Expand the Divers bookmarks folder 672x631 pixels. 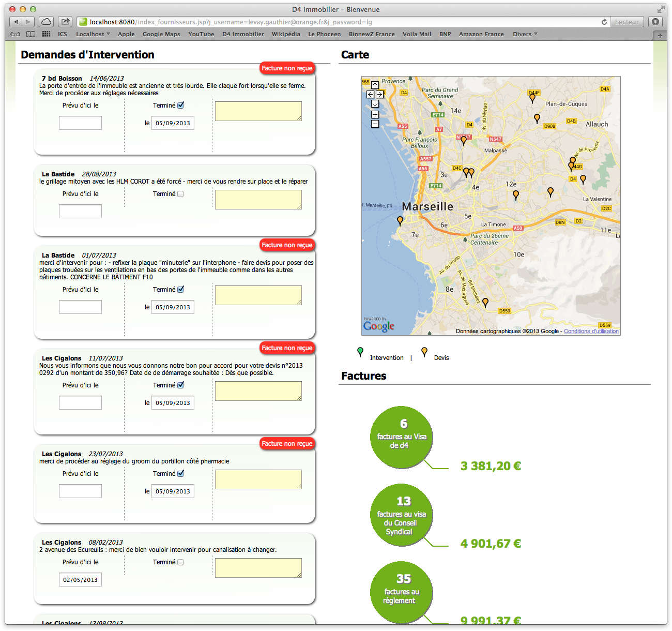525,34
